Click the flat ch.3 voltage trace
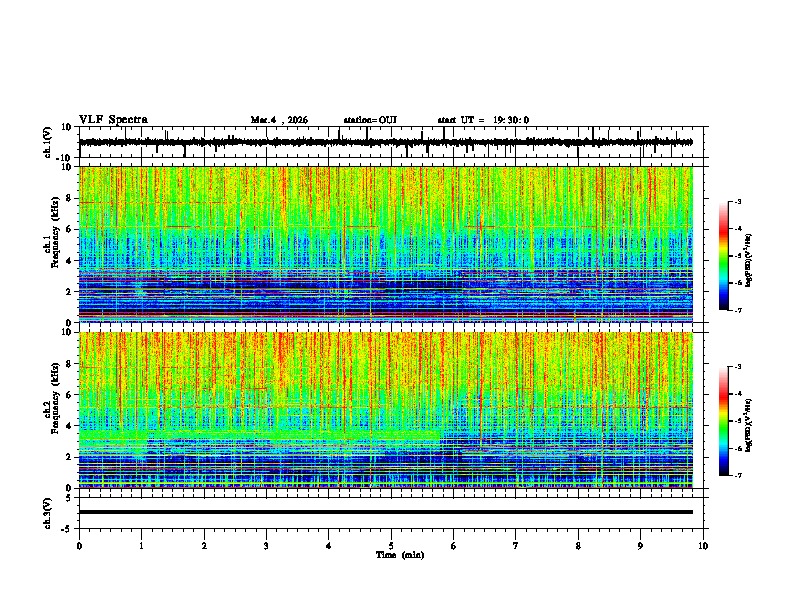 point(385,512)
